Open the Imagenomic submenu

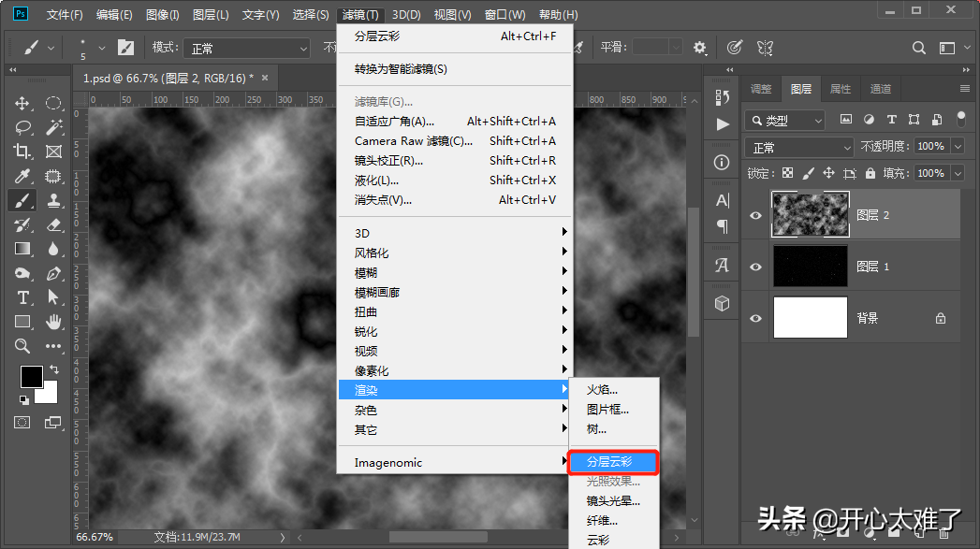coord(454,462)
